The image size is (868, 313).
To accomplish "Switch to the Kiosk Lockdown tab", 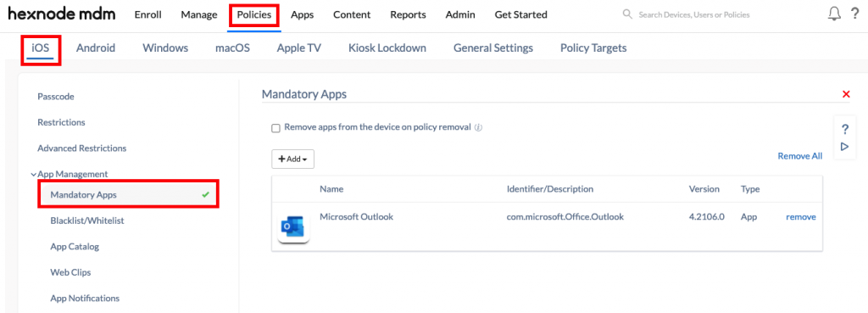I will coord(387,48).
